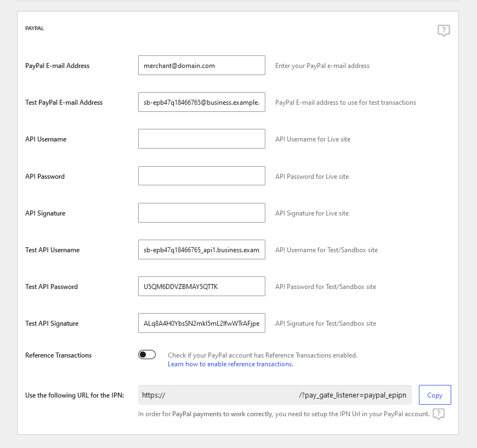
Task: Click the 'Test API Password' label
Action: [x=52, y=287]
